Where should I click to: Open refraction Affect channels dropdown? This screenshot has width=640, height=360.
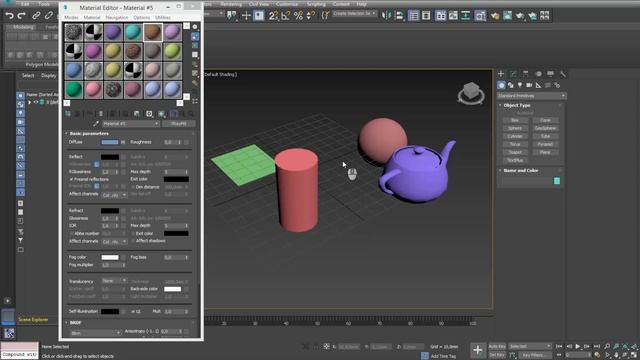114,242
